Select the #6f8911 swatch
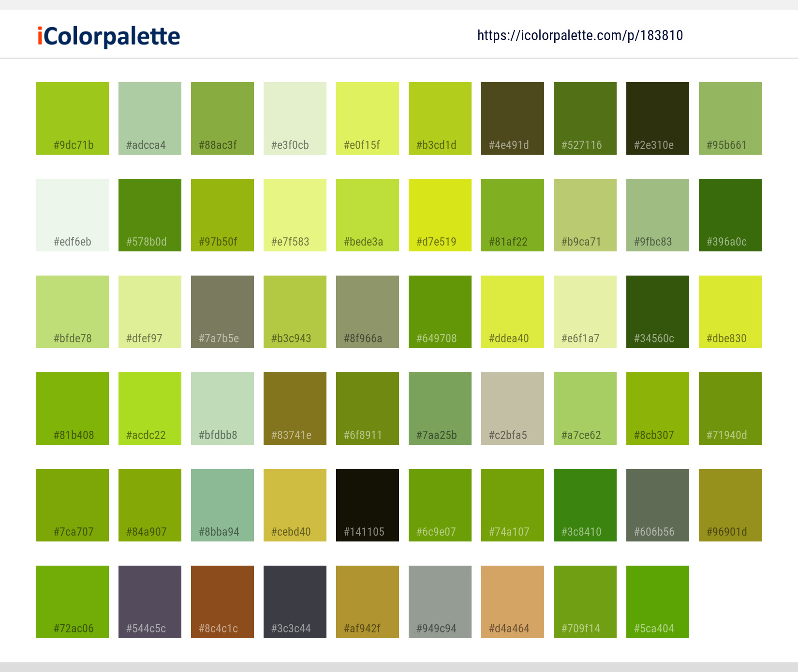 (x=368, y=409)
